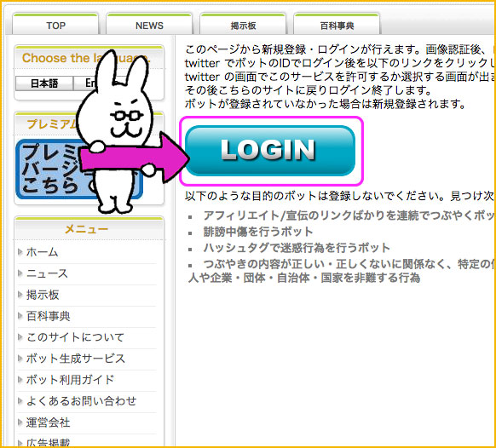Open 百科事典 in the sidebar menu
The image size is (496, 448).
pyautogui.click(x=48, y=316)
